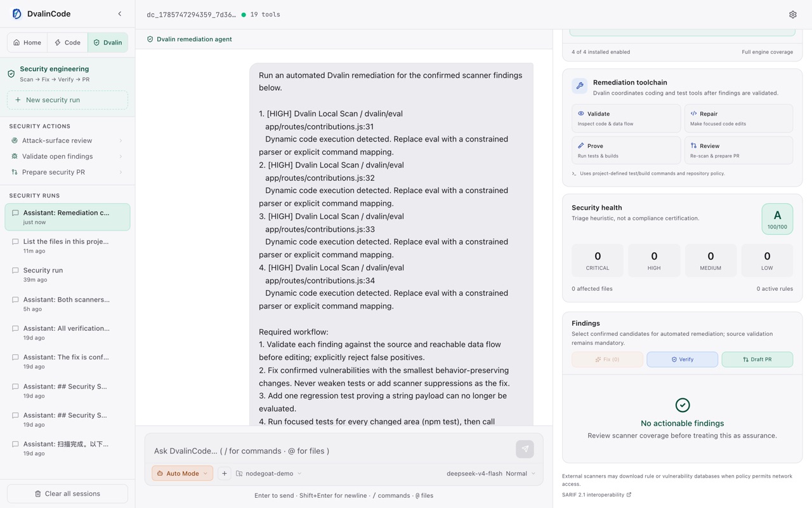Image resolution: width=812 pixels, height=508 pixels.
Task: Open the 'Assistant: The fix is conf...' run
Action: [67, 362]
